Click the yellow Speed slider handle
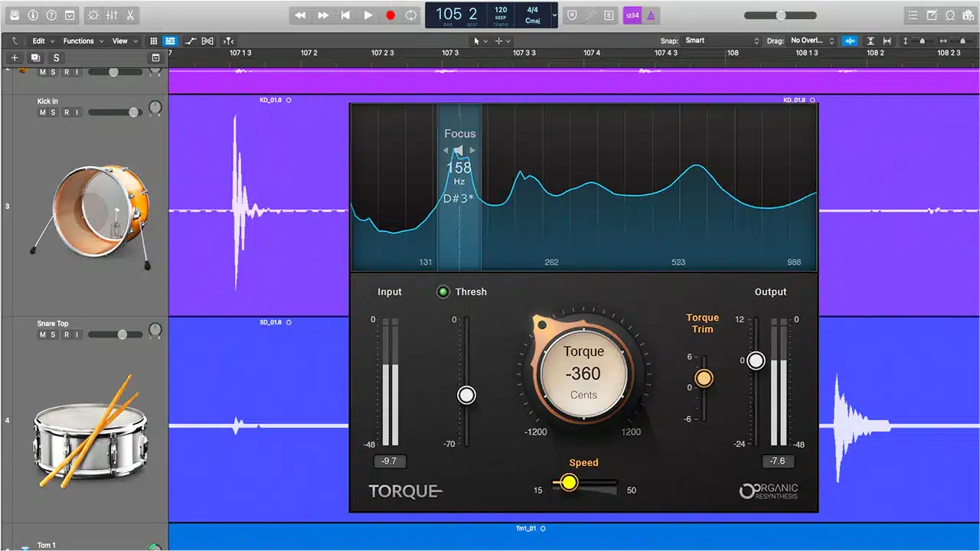Viewport: 980px width, 551px height. tap(568, 482)
